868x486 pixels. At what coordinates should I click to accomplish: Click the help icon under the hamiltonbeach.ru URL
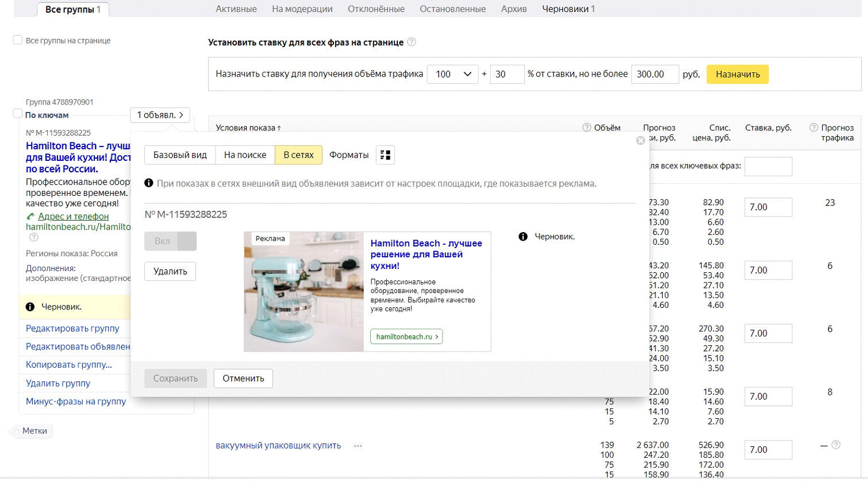34,237
